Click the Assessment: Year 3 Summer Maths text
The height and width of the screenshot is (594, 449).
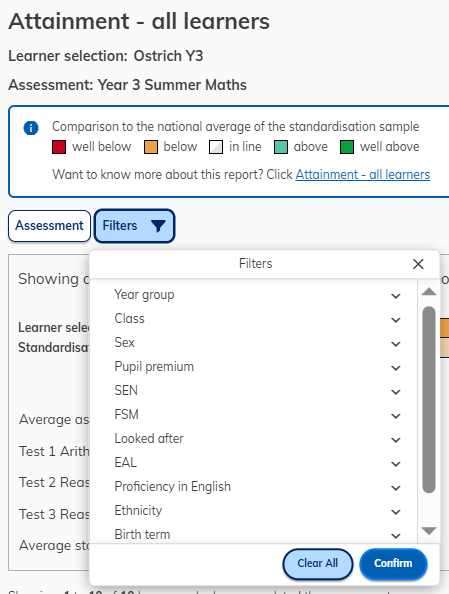pos(127,85)
